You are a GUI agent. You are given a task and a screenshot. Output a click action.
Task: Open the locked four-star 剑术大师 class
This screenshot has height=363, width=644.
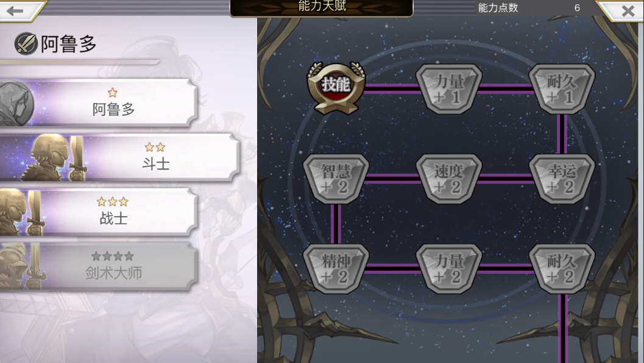point(99,266)
